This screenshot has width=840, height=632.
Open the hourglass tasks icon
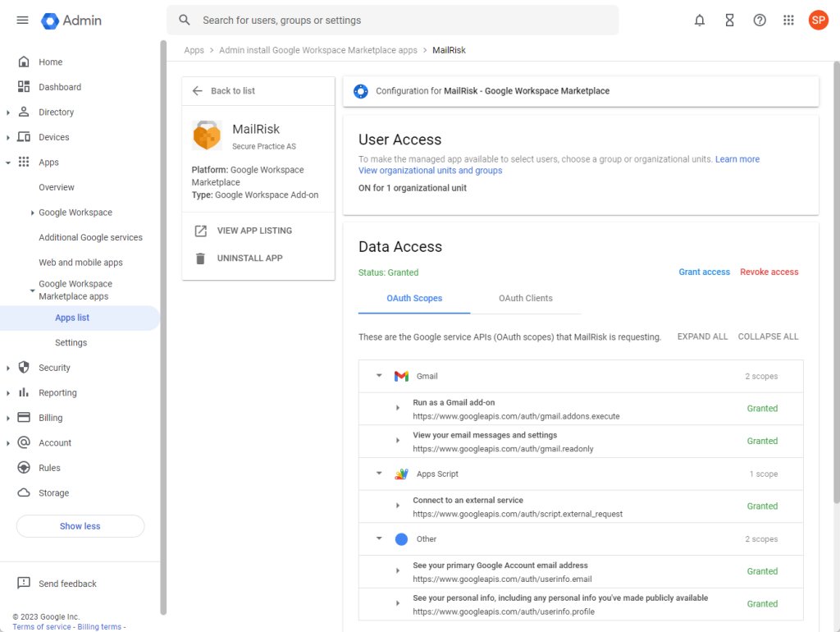click(x=729, y=21)
